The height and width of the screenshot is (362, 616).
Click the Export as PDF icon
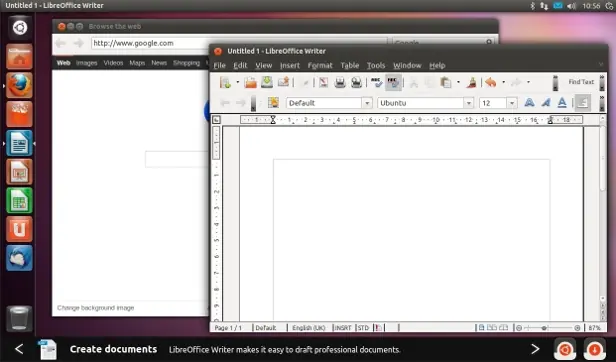point(323,82)
